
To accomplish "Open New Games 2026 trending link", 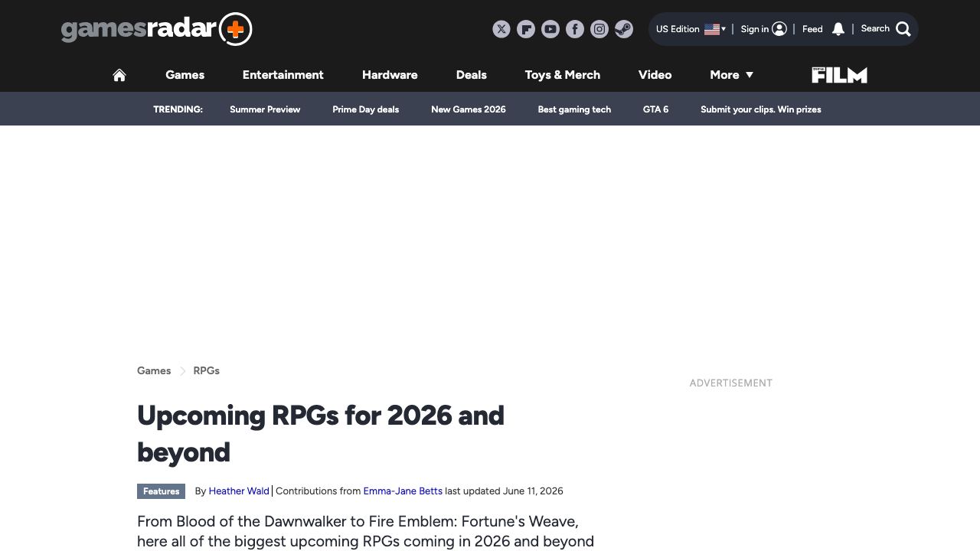I will (x=469, y=109).
